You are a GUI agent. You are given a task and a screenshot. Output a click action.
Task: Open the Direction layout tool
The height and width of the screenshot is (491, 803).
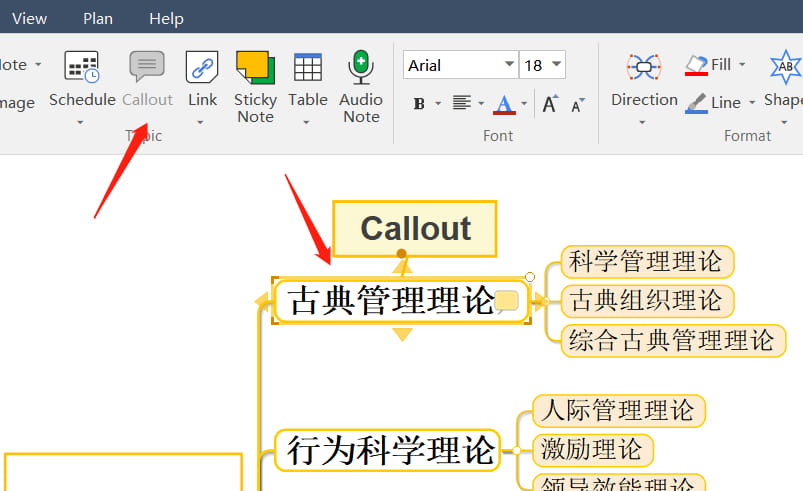click(644, 68)
